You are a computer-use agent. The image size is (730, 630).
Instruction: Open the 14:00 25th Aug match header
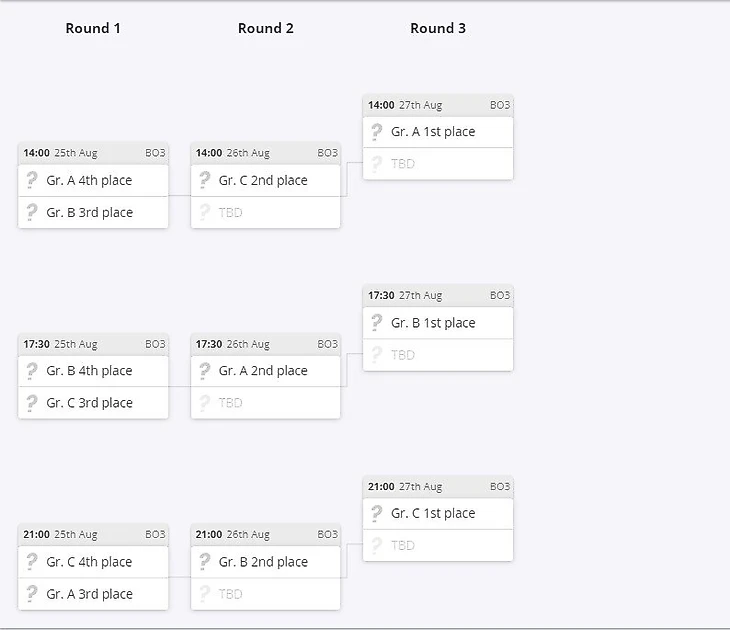[x=93, y=153]
